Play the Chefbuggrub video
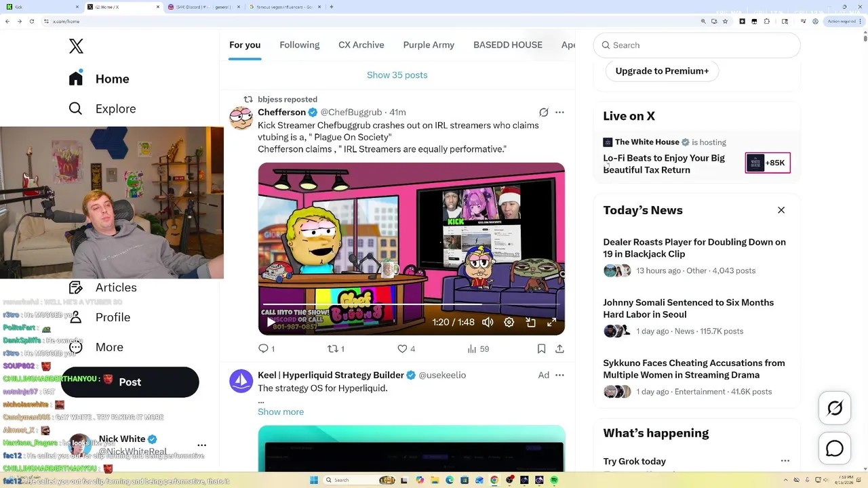 [271, 322]
